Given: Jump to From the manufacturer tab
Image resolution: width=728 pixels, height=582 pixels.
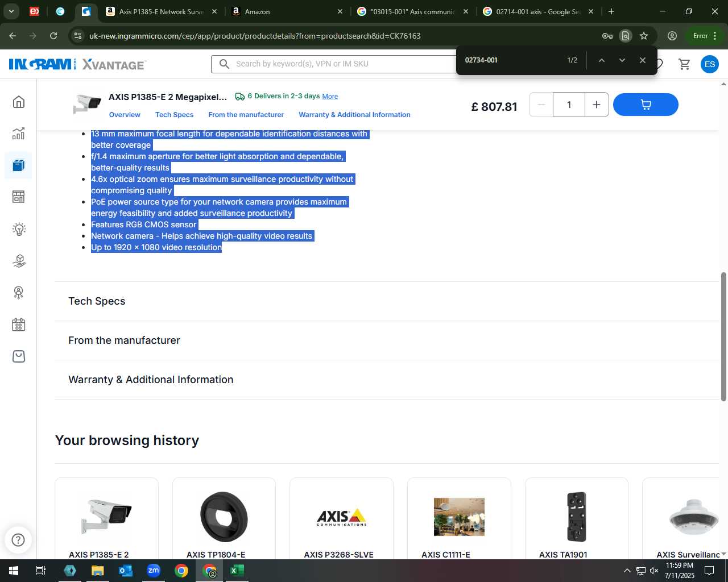Looking at the screenshot, I should [246, 115].
